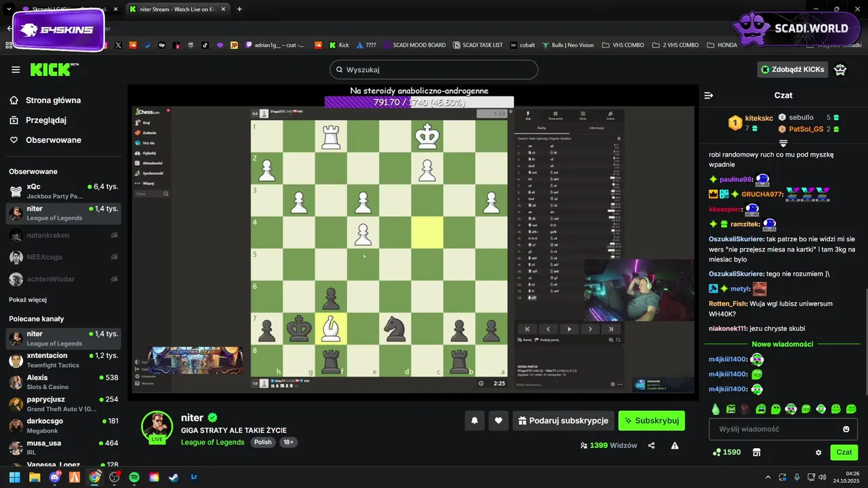Image resolution: width=868 pixels, height=488 pixels.
Task: Open Spotify from the taskbar
Action: tap(134, 477)
